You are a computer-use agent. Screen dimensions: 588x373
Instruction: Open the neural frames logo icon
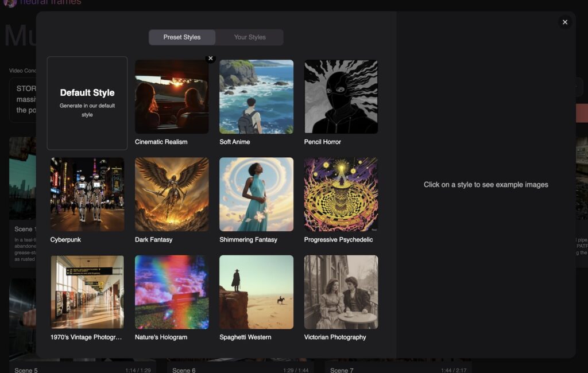click(x=10, y=2)
